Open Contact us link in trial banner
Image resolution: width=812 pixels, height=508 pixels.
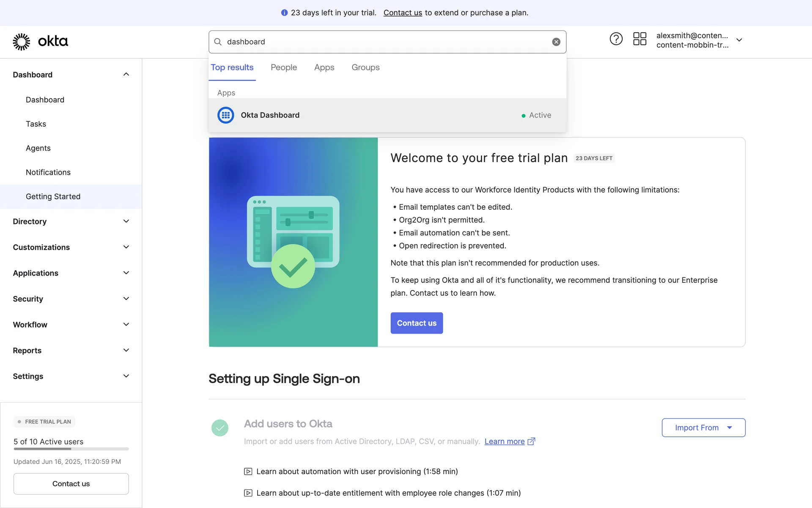tap(403, 13)
